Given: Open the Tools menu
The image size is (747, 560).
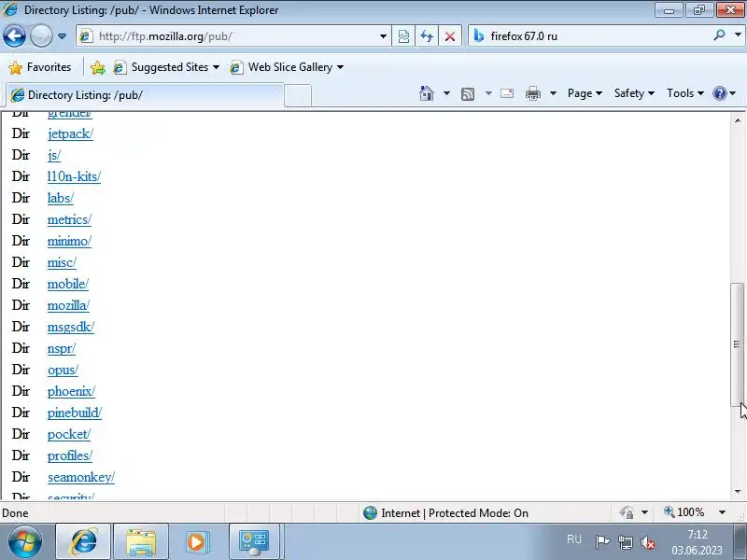Looking at the screenshot, I should pos(685,93).
